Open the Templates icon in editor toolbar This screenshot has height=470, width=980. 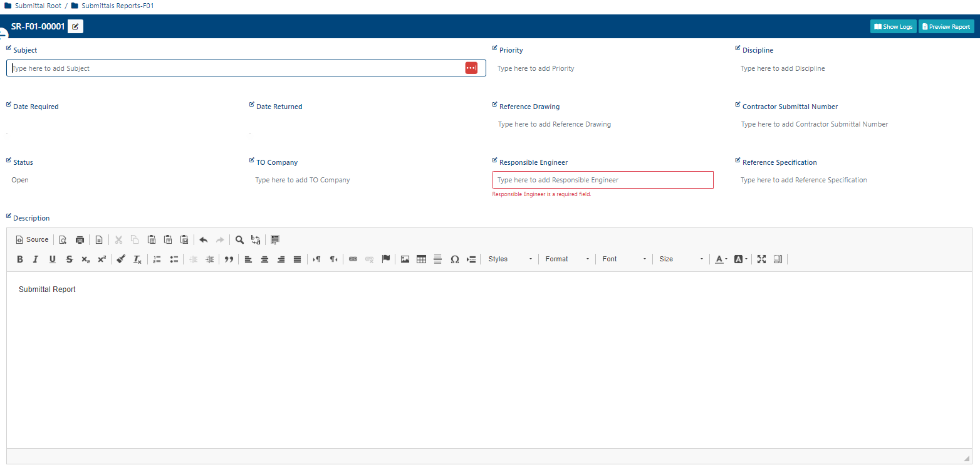99,239
